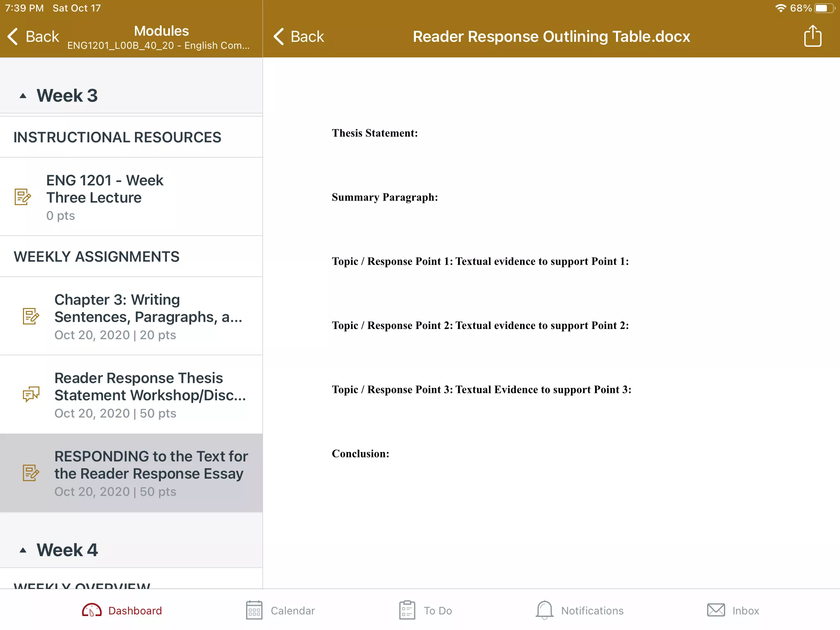
Task: Go back from the Modules list
Action: (x=33, y=37)
